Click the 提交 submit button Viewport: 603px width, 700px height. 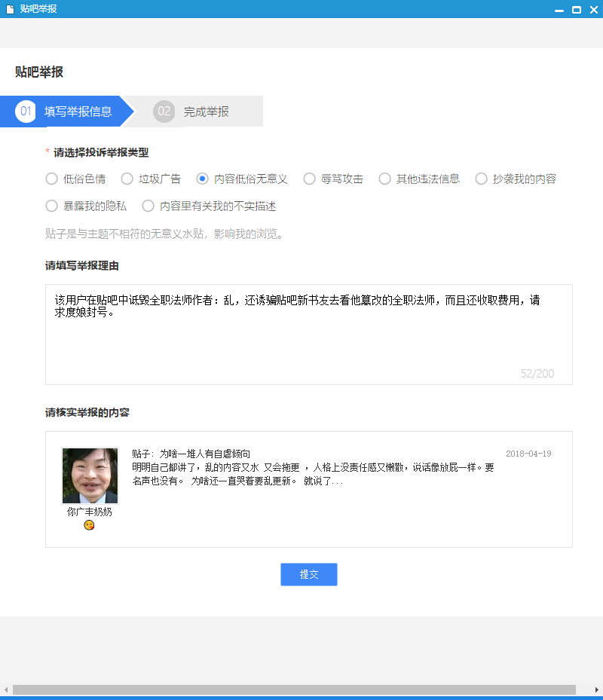308,575
